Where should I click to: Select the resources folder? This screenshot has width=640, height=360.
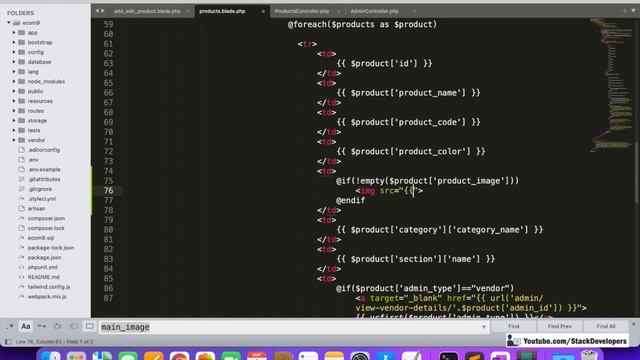click(40, 101)
